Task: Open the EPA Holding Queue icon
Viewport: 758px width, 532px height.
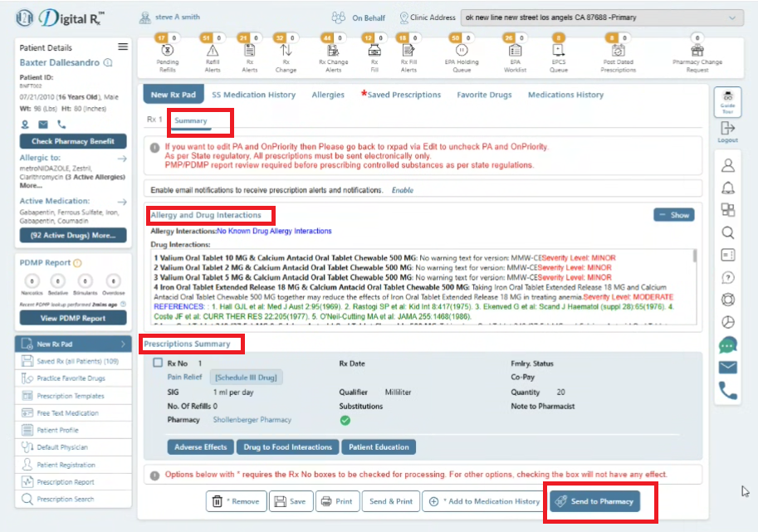Action: click(462, 51)
